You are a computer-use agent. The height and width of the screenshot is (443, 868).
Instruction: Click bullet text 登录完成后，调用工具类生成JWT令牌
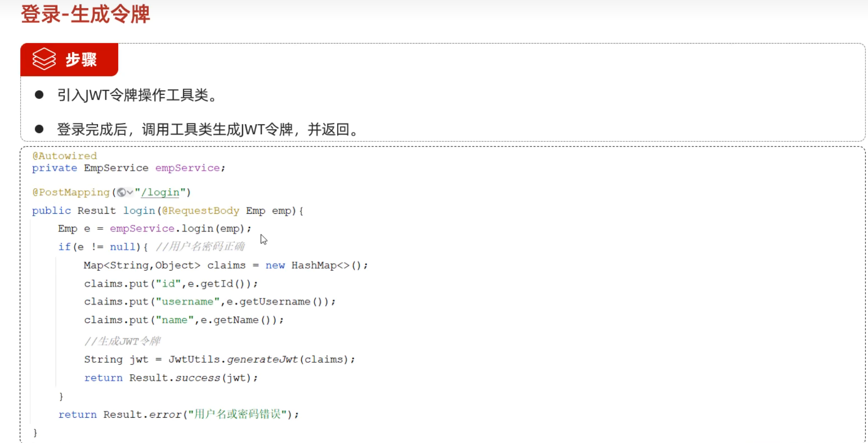(x=175, y=129)
